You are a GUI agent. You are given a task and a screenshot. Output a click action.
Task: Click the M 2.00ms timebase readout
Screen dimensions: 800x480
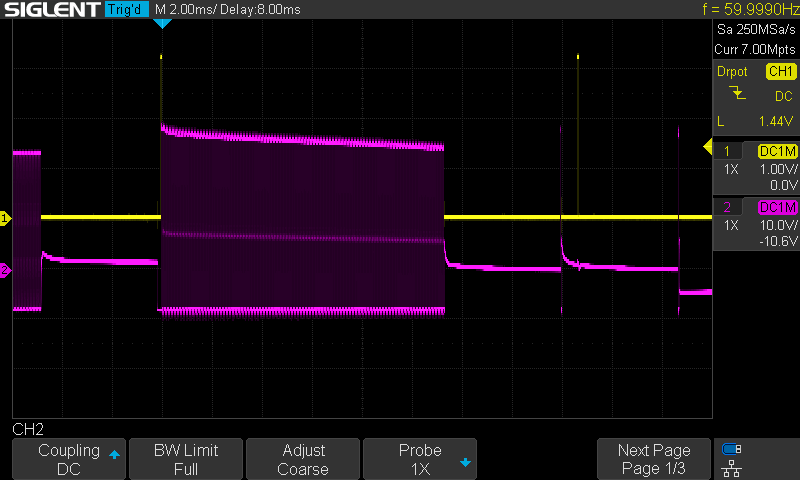point(184,9)
